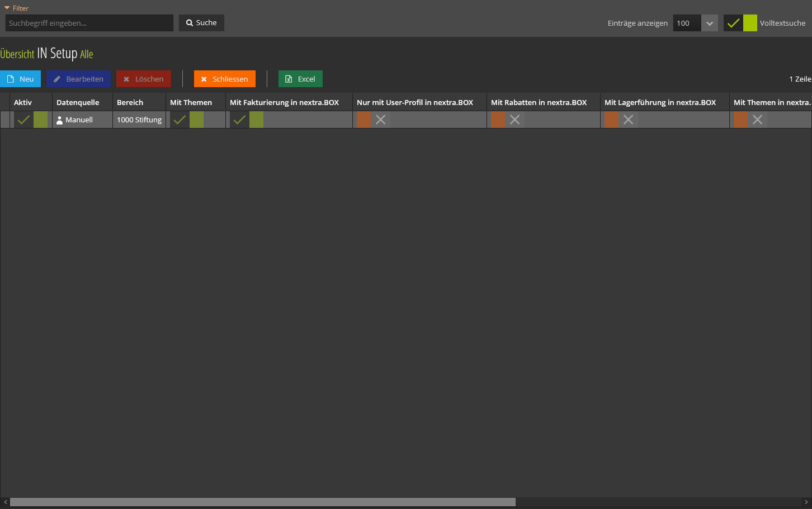Click the green color square next to Volltextsuche

click(750, 23)
